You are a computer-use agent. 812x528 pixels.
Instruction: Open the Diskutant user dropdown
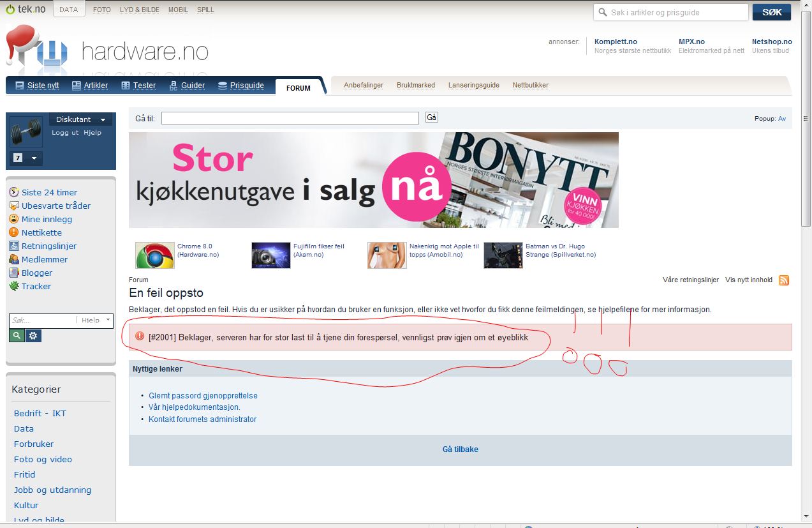point(80,119)
